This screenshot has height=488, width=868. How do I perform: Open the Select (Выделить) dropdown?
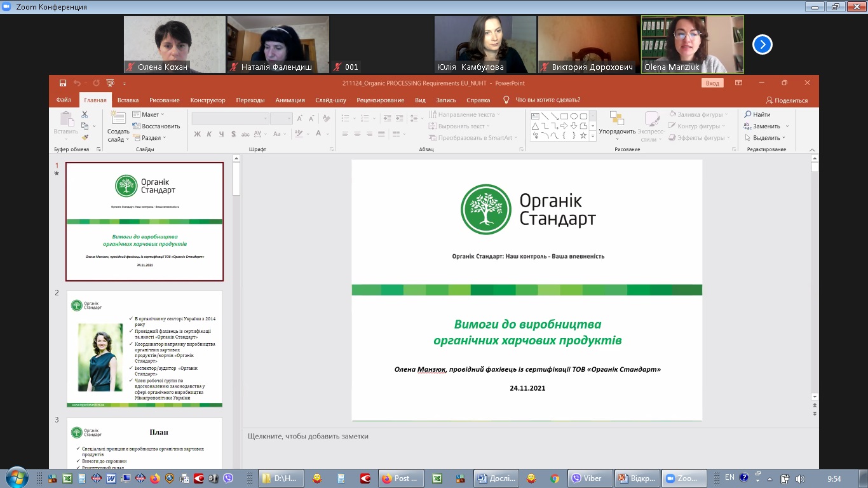coord(766,138)
